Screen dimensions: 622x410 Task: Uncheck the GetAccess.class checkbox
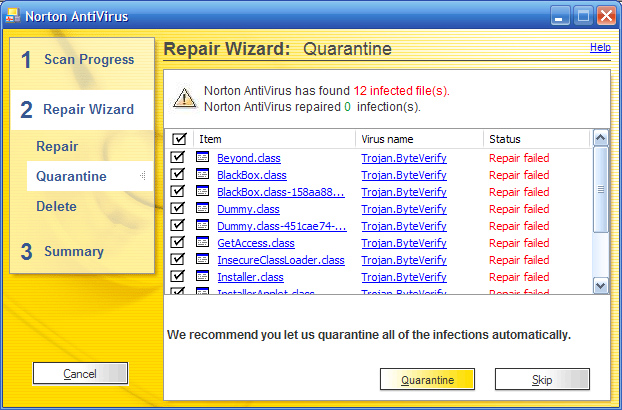pos(177,242)
